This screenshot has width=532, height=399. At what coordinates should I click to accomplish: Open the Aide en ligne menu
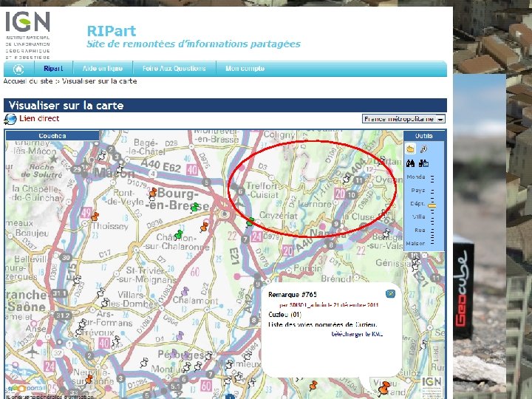tap(103, 69)
